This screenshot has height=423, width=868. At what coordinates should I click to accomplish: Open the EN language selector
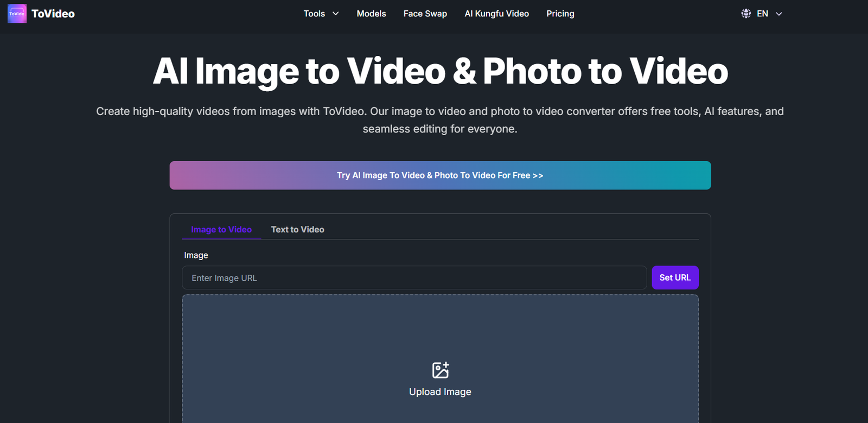762,14
